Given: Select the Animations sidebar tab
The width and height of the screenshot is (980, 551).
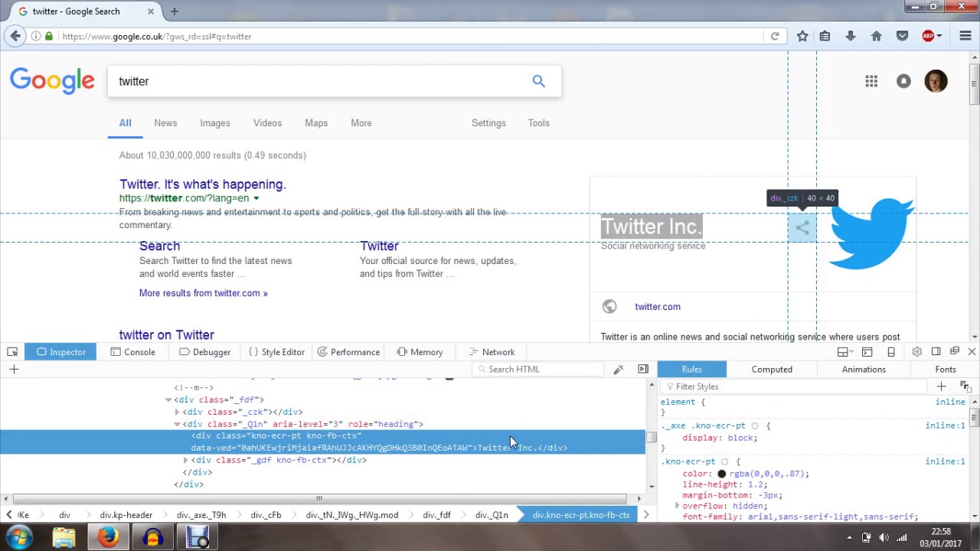Looking at the screenshot, I should click(864, 370).
